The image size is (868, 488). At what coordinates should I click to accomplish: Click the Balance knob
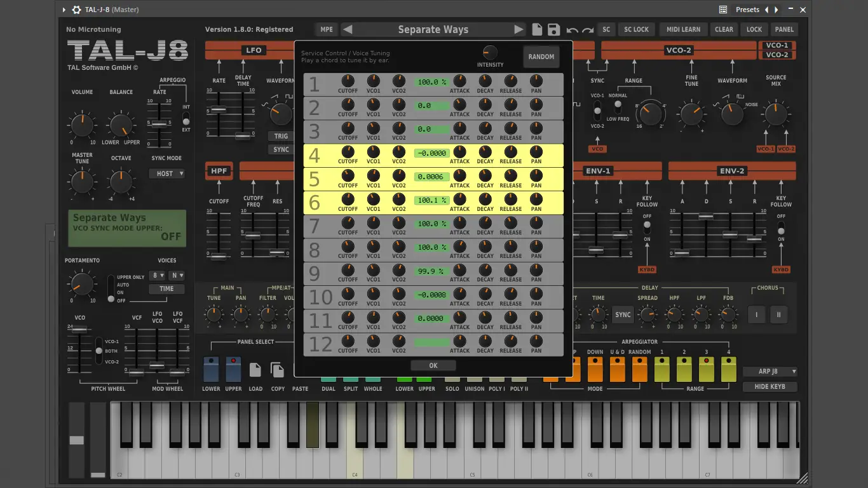[x=121, y=125]
